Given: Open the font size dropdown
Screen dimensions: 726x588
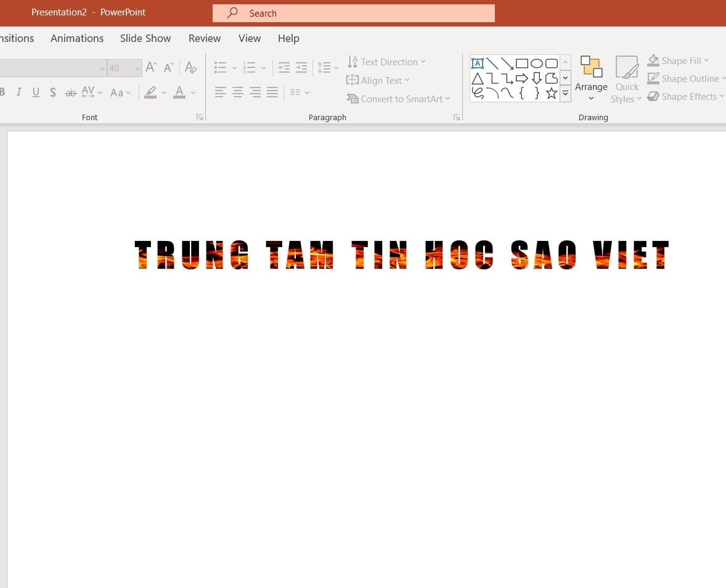Looking at the screenshot, I should tap(137, 68).
